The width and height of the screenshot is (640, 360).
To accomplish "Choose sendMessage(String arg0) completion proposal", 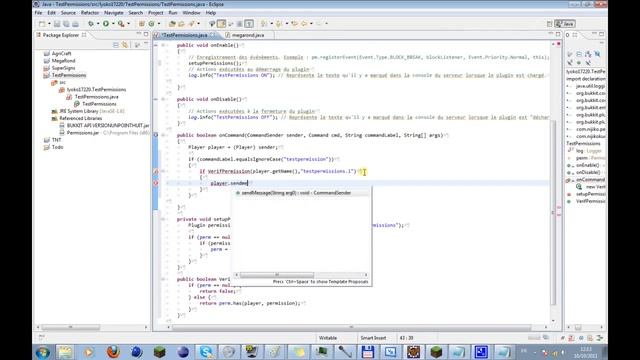I will pyautogui.click(x=301, y=193).
